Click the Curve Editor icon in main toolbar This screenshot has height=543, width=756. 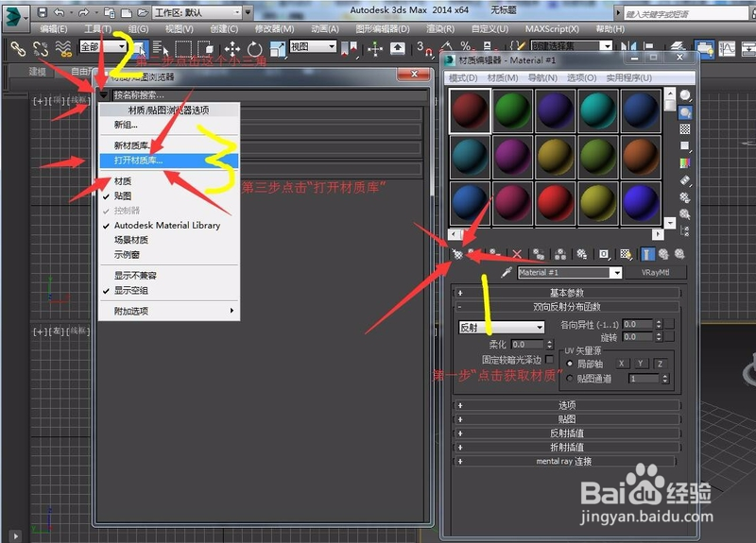pos(727,48)
